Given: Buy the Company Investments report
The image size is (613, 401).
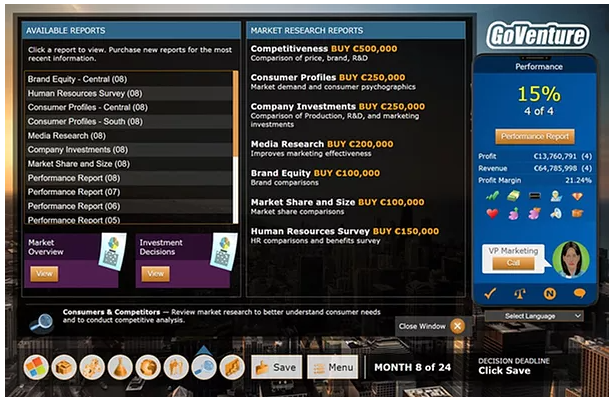Looking at the screenshot, I should pos(392,106).
